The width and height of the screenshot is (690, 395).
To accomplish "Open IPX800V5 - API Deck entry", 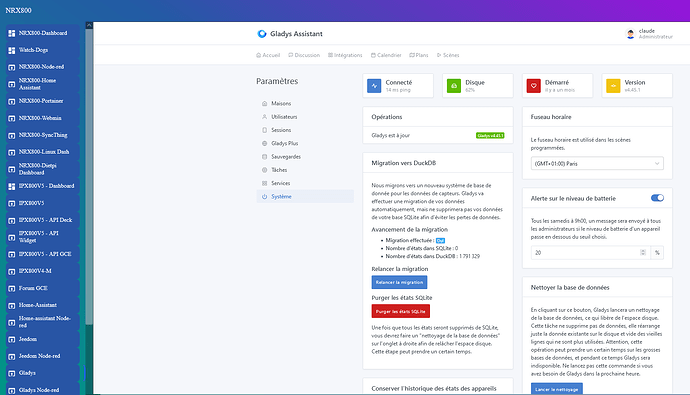I will point(43,220).
